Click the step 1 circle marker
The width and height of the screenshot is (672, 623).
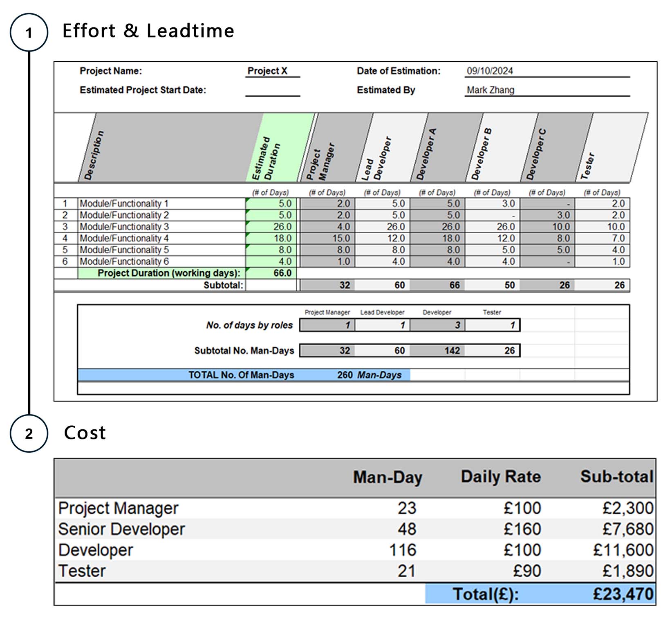[29, 32]
